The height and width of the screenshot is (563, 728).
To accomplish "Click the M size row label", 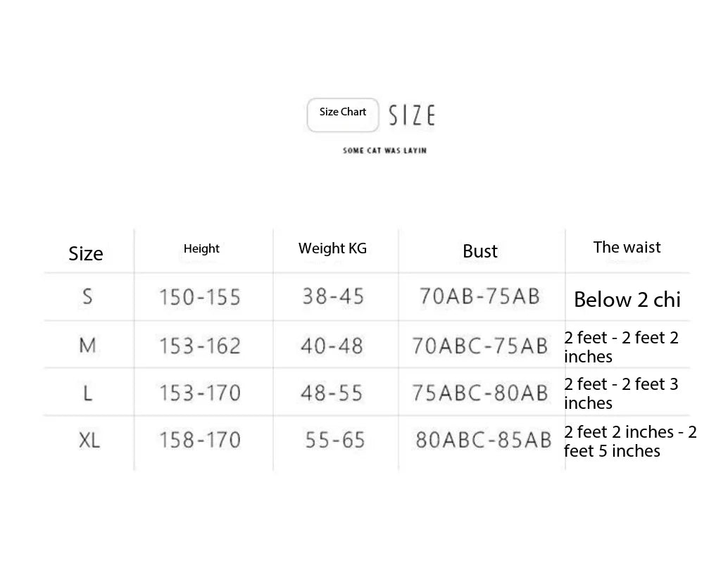I will (x=88, y=345).
